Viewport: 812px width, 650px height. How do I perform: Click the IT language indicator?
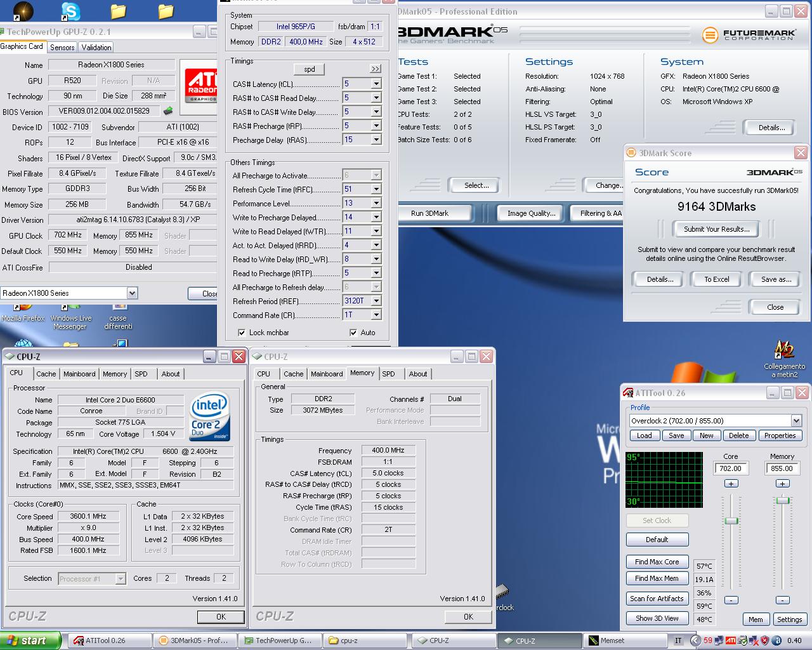point(678,640)
